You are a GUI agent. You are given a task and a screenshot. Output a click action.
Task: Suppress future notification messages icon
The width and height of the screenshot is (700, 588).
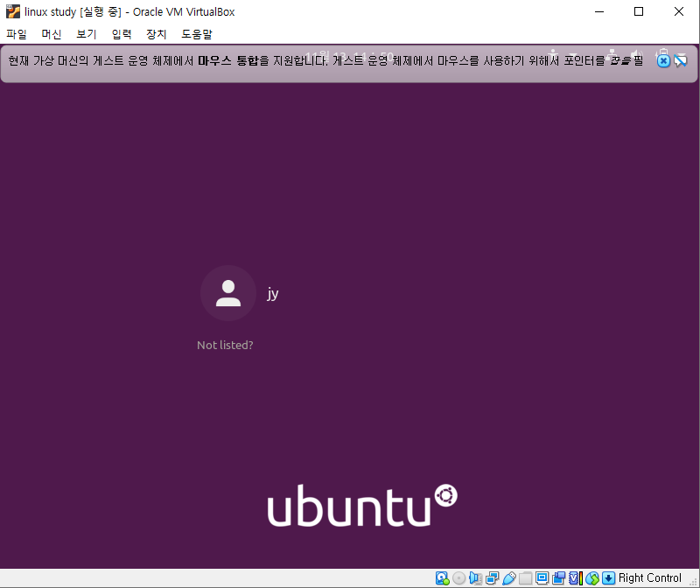point(681,60)
